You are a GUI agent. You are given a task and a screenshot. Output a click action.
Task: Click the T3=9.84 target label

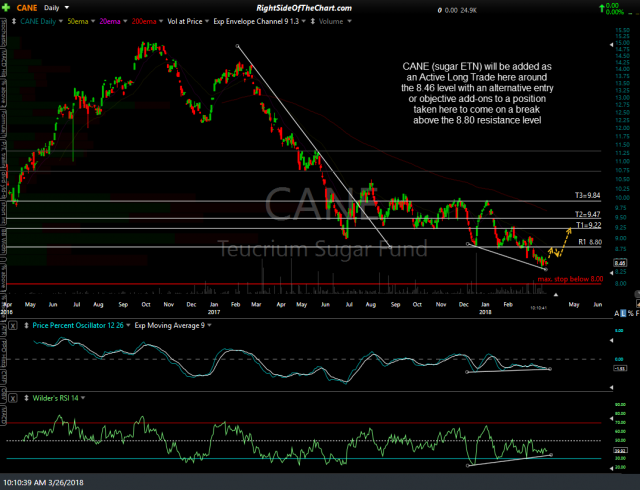pos(588,196)
